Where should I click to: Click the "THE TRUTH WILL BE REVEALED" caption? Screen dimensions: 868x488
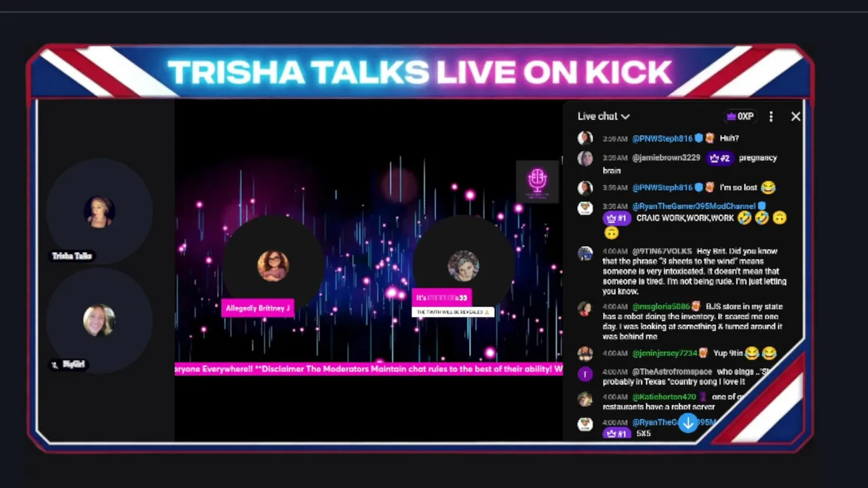(x=453, y=312)
